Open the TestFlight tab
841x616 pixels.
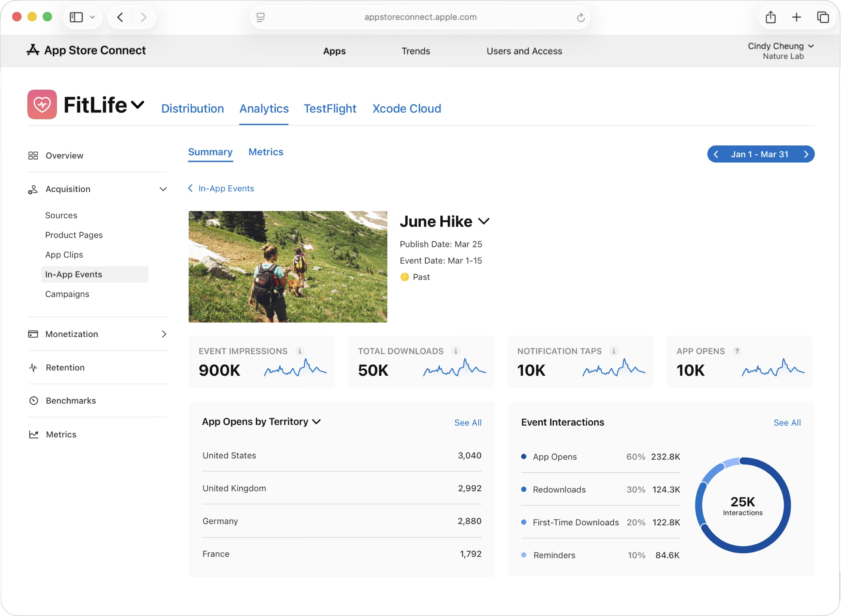click(330, 108)
